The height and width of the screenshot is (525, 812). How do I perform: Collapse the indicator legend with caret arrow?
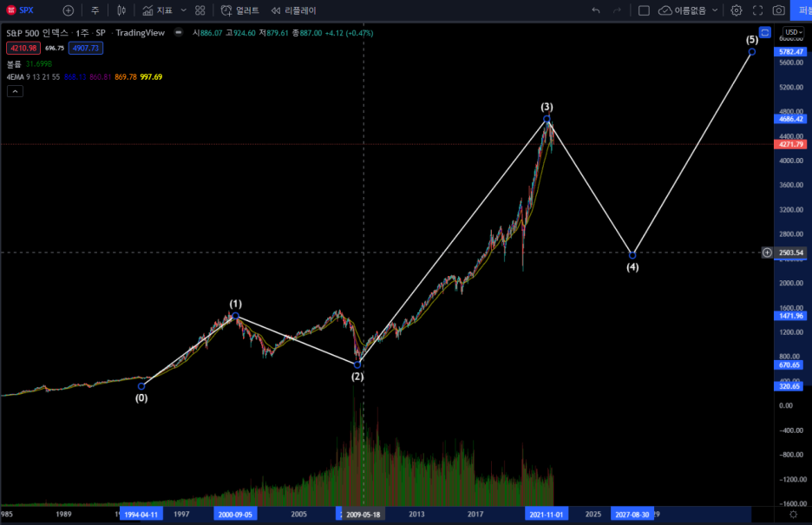pos(15,91)
